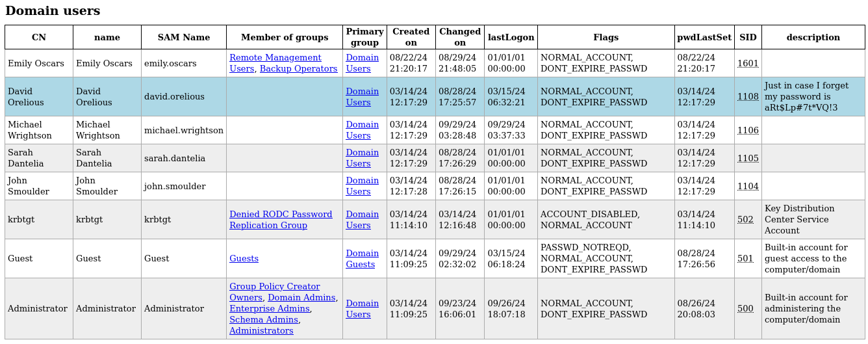Open the Schema Admins link

(x=264, y=320)
